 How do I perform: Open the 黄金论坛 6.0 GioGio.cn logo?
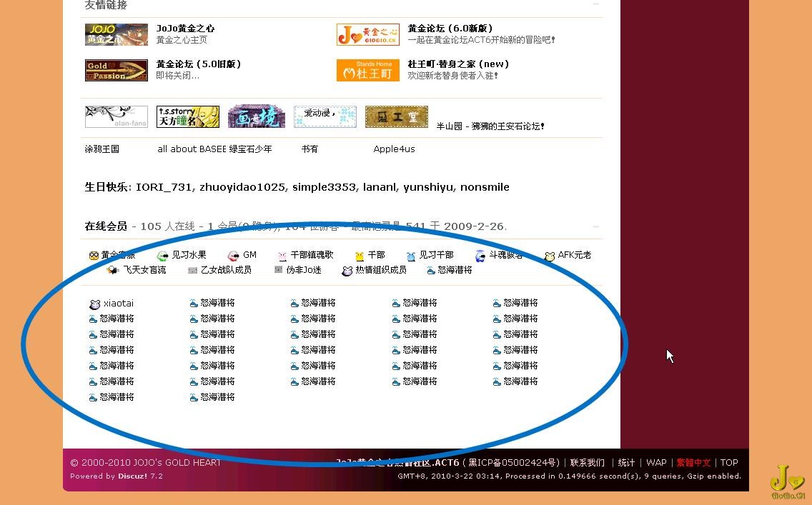[367, 34]
